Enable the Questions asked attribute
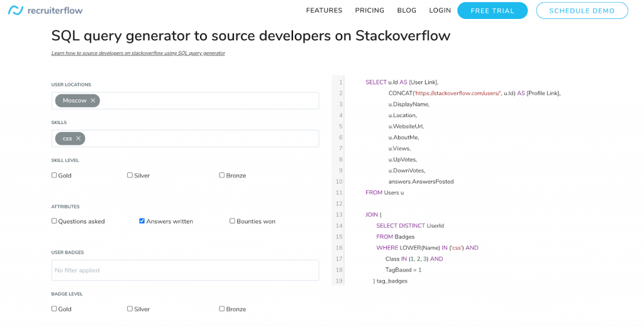644x326 pixels. click(54, 221)
